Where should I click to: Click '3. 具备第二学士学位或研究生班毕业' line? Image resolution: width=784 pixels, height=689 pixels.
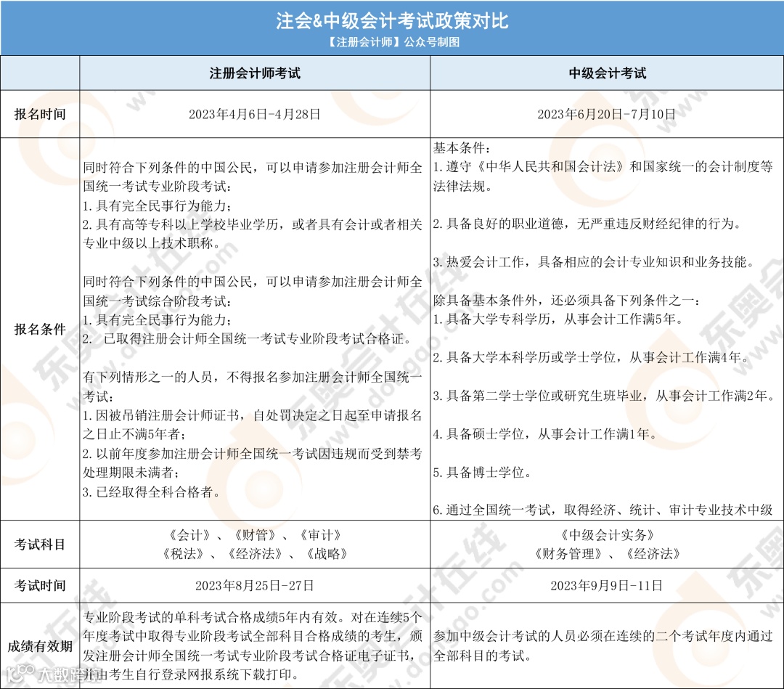coord(604,396)
